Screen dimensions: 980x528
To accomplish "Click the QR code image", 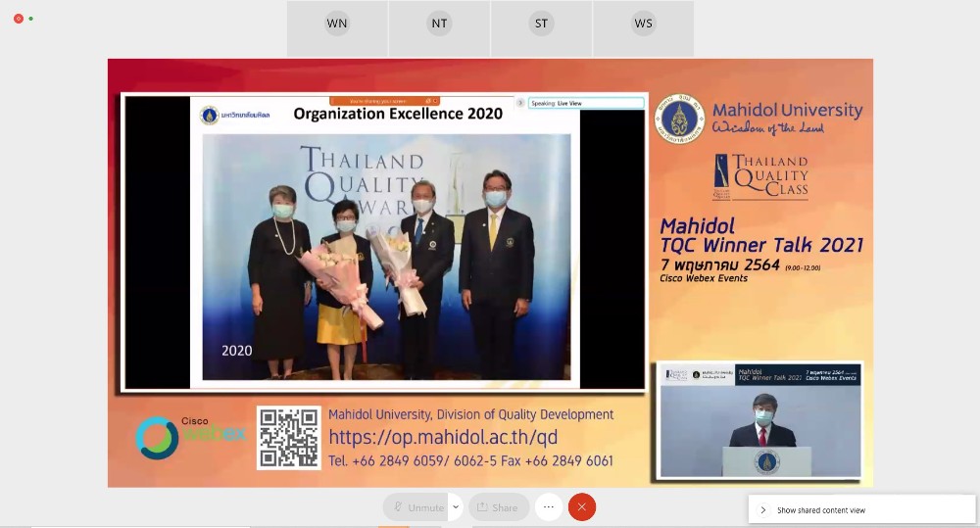I will pyautogui.click(x=288, y=438).
